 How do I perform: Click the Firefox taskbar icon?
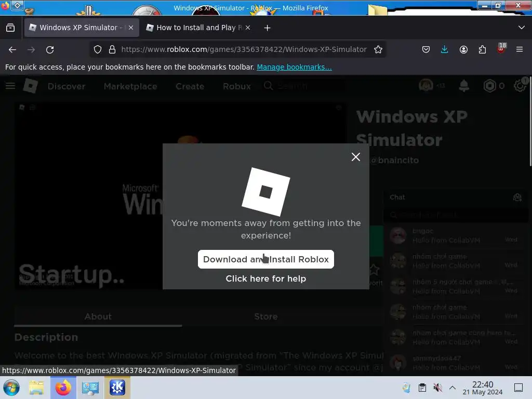(x=63, y=388)
